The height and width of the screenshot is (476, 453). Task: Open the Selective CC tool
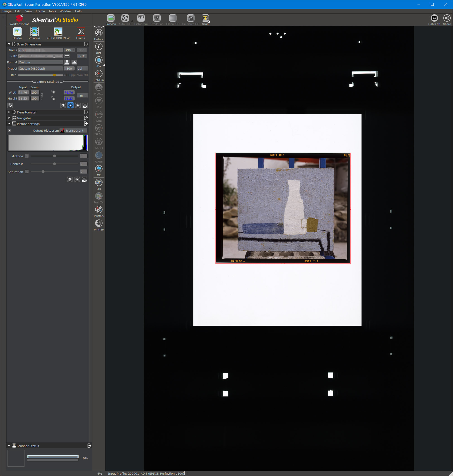(190, 19)
